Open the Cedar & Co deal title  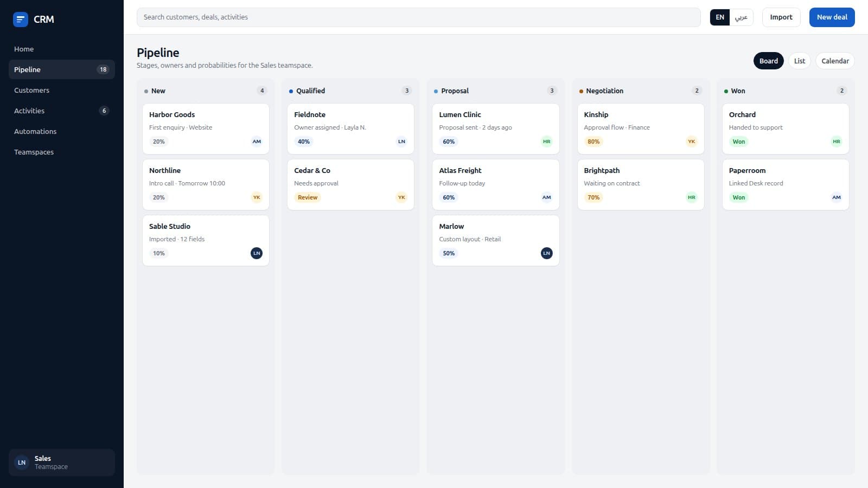[x=312, y=171]
